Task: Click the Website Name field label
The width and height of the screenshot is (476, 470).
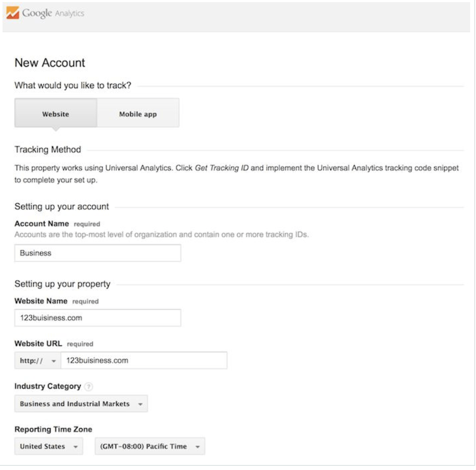Action: click(x=41, y=301)
